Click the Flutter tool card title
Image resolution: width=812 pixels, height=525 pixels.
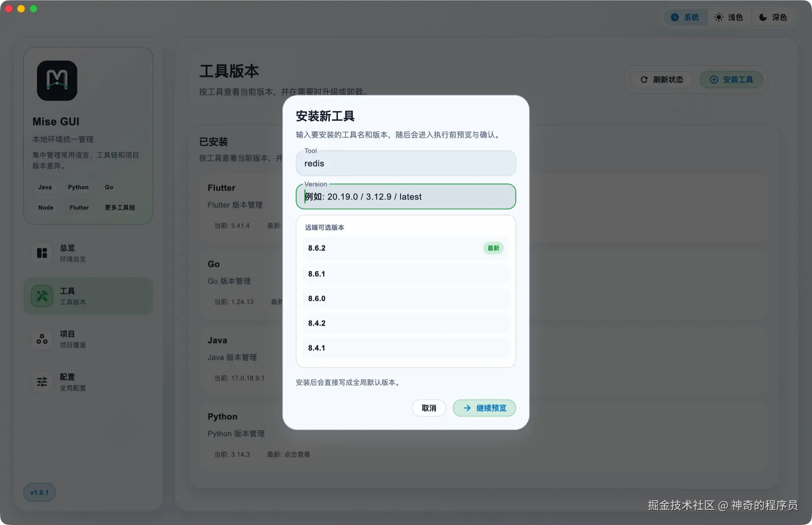coord(221,188)
